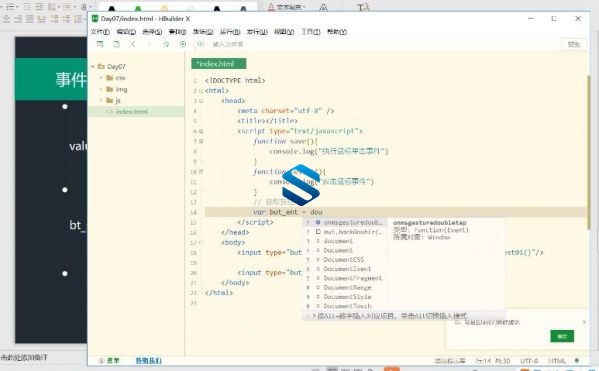
Task: Click the file name search input
Action: (228, 44)
